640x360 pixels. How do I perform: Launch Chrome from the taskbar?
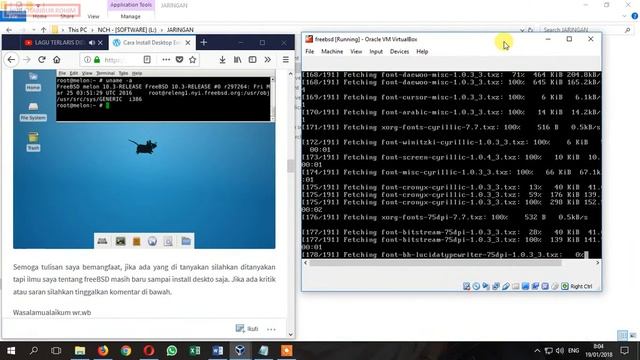point(126,351)
